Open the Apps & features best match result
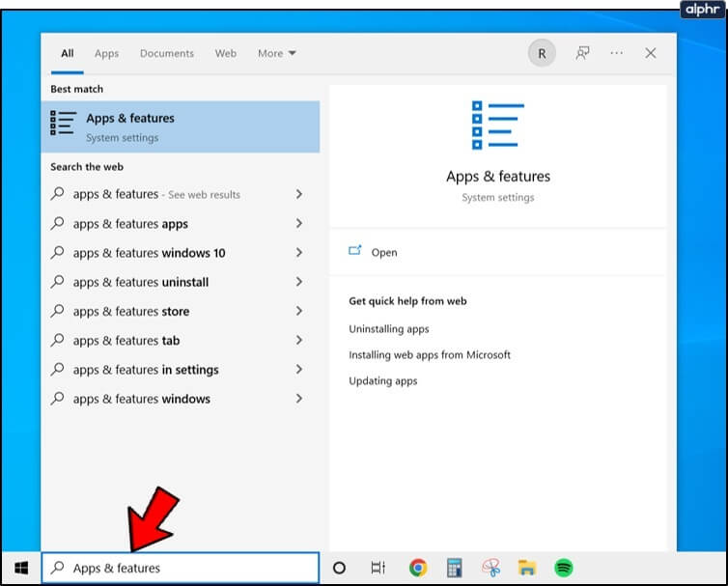Image resolution: width=728 pixels, height=586 pixels. (x=181, y=126)
